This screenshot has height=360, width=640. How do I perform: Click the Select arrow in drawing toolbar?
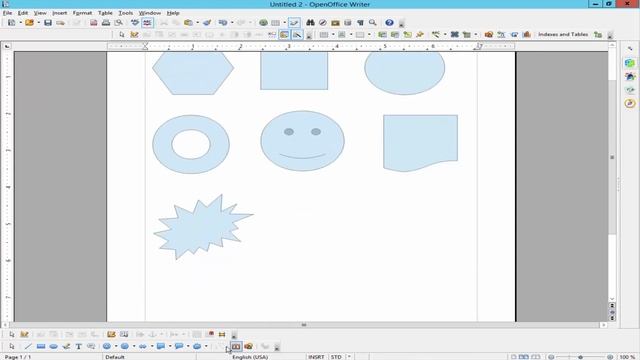(x=11, y=347)
